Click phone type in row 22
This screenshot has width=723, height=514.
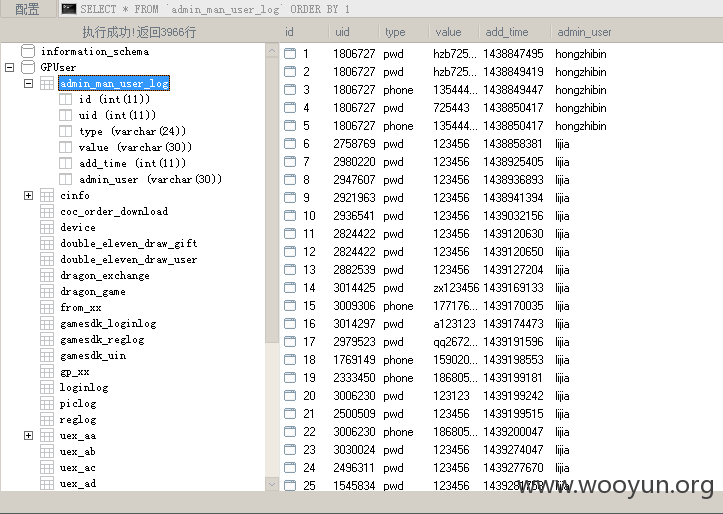[x=398, y=432]
